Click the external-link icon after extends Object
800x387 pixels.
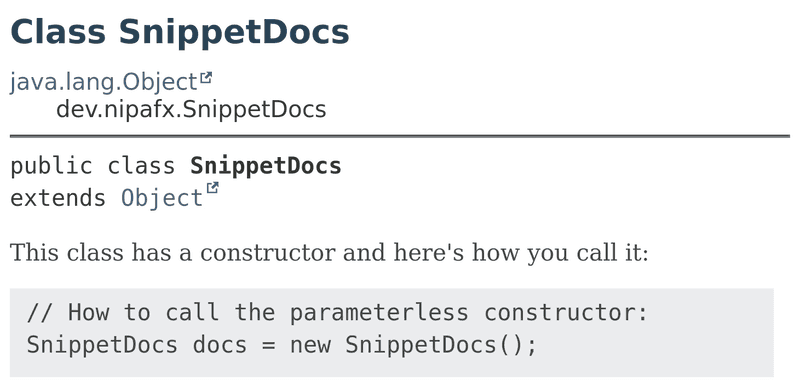click(212, 188)
